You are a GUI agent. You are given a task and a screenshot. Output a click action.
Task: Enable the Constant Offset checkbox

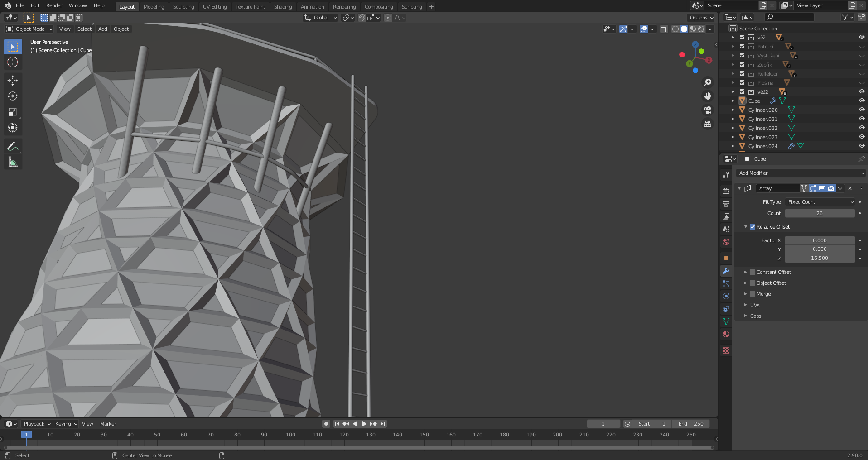click(x=752, y=272)
